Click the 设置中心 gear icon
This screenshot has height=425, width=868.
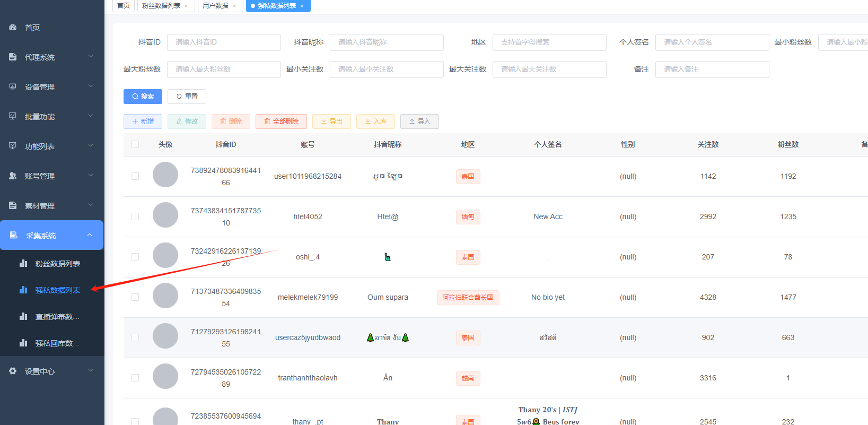pyautogui.click(x=13, y=371)
